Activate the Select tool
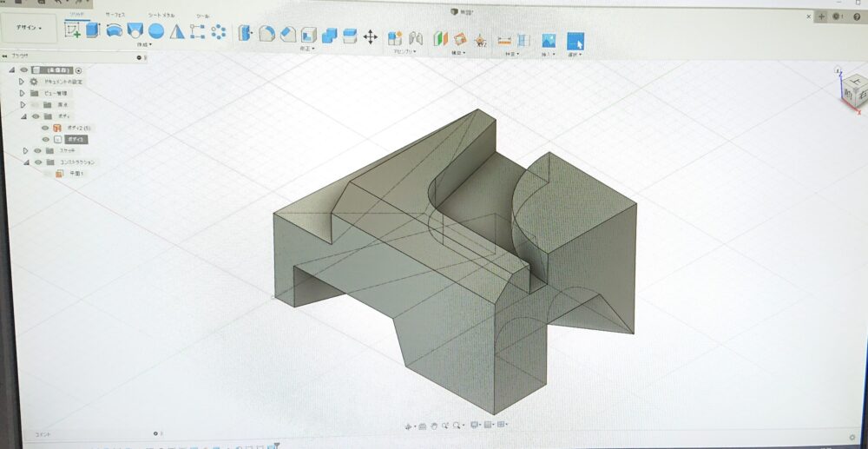The width and height of the screenshot is (868, 449). [x=575, y=41]
